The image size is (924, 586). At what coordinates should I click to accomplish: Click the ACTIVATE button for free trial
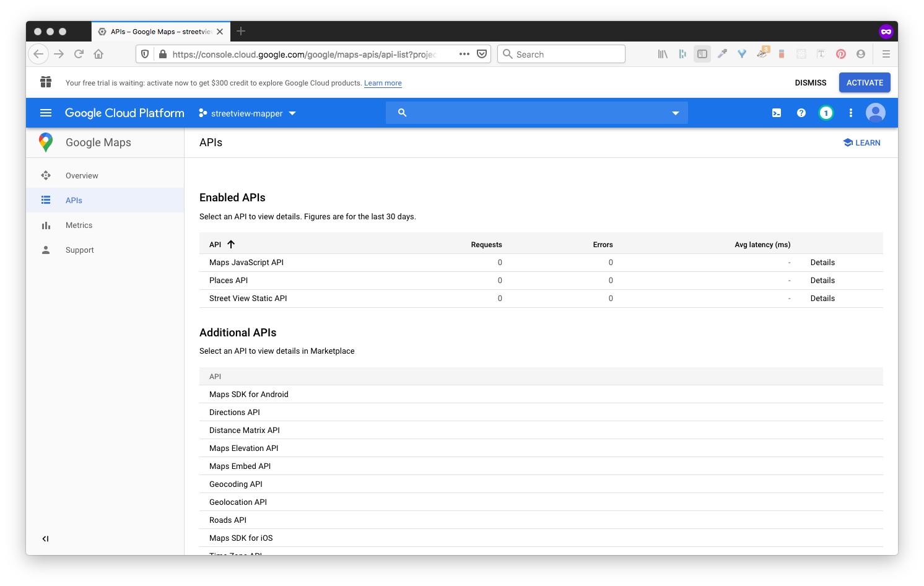click(865, 82)
